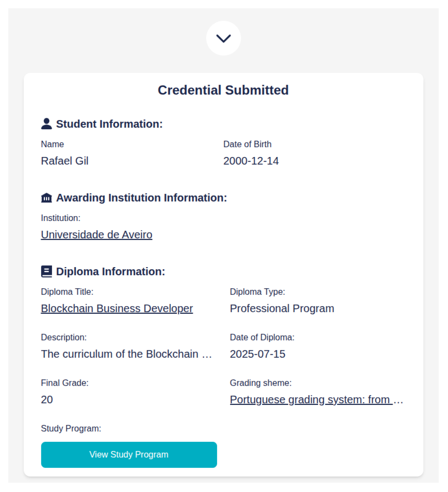Click the date of birth 2000-12-14
This screenshot has height=492, width=448.
pyautogui.click(x=251, y=161)
